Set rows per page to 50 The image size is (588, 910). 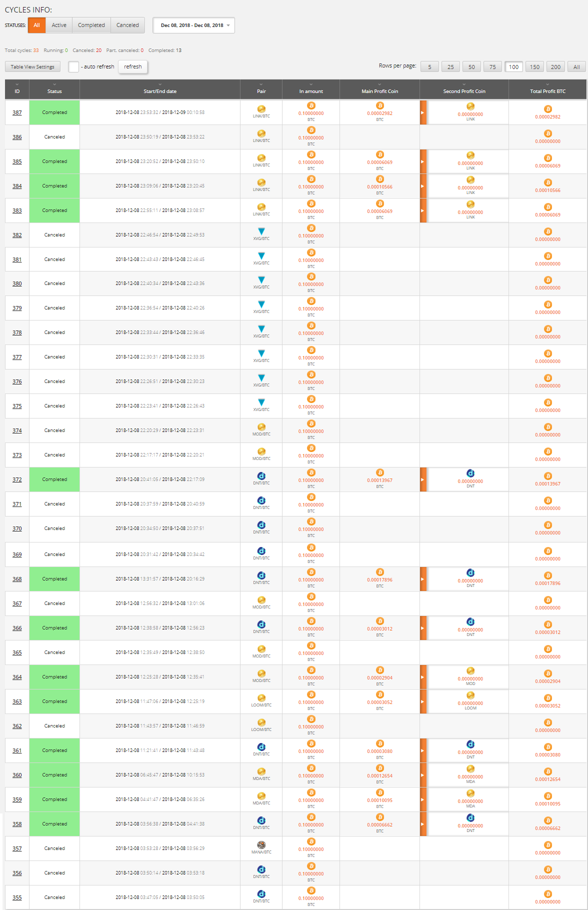pos(471,67)
